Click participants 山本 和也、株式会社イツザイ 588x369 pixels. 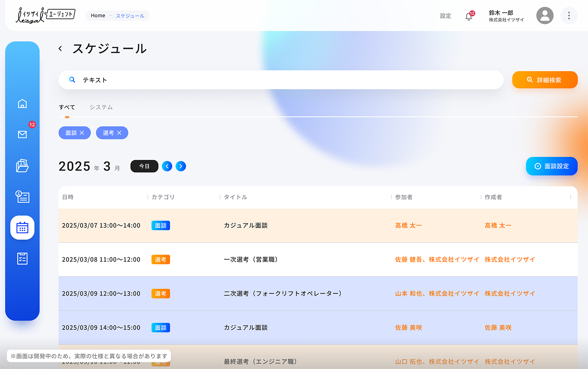click(x=437, y=294)
